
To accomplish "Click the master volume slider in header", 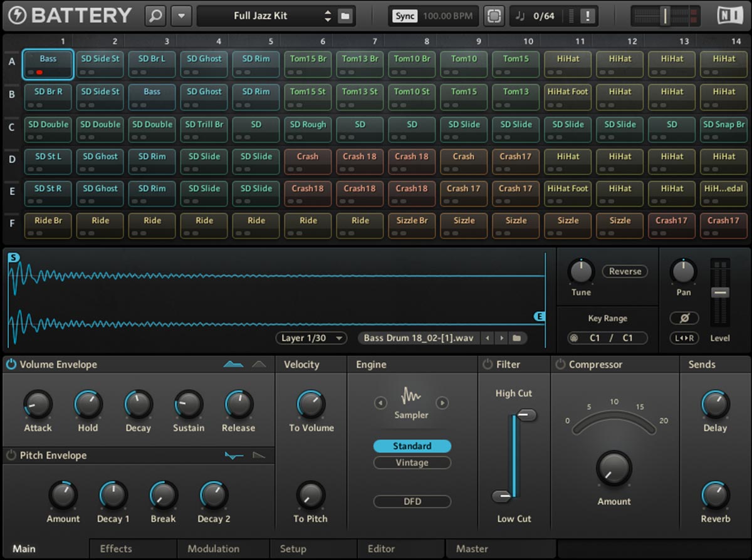I will (x=666, y=16).
